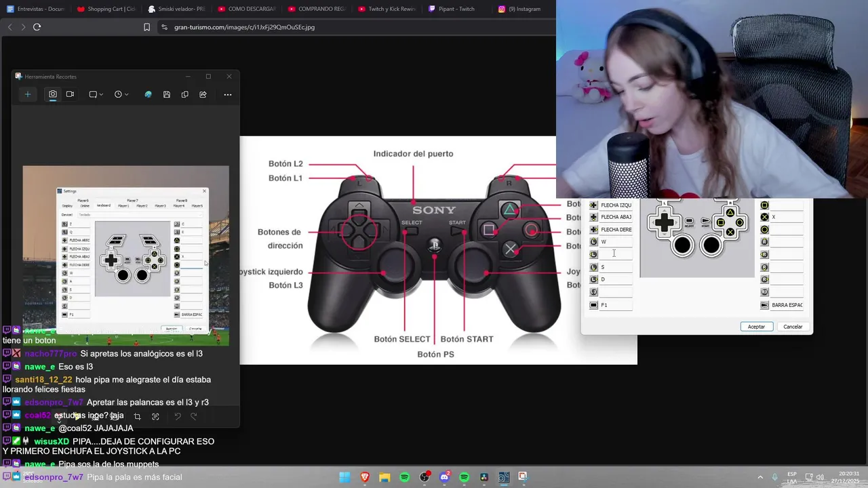This screenshot has width=868, height=488.
Task: Open the COMO DESCARGAR tab
Action: pyautogui.click(x=247, y=9)
